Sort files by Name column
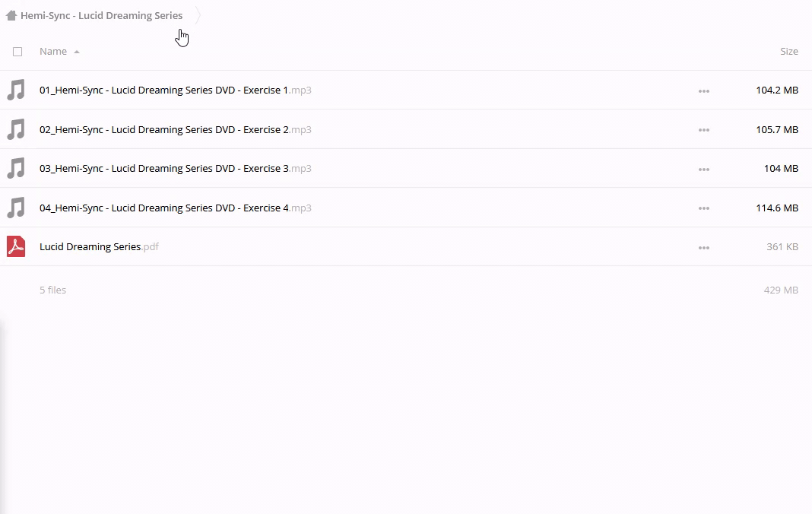The image size is (812, 514). pos(53,52)
